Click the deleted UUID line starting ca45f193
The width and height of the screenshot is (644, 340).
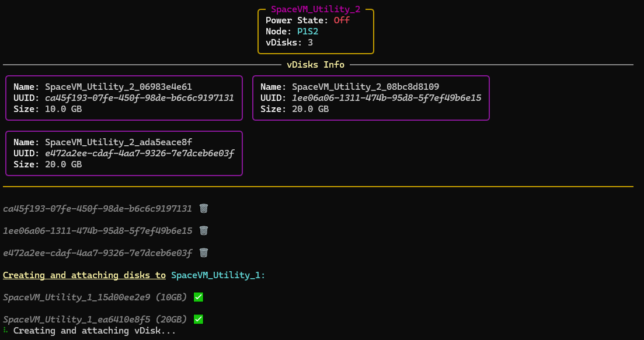click(98, 209)
